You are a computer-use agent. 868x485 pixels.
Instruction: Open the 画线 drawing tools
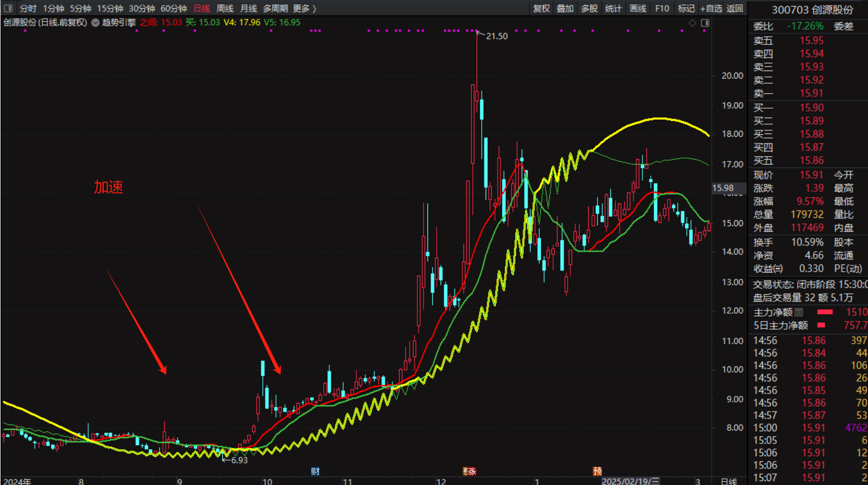coord(638,8)
